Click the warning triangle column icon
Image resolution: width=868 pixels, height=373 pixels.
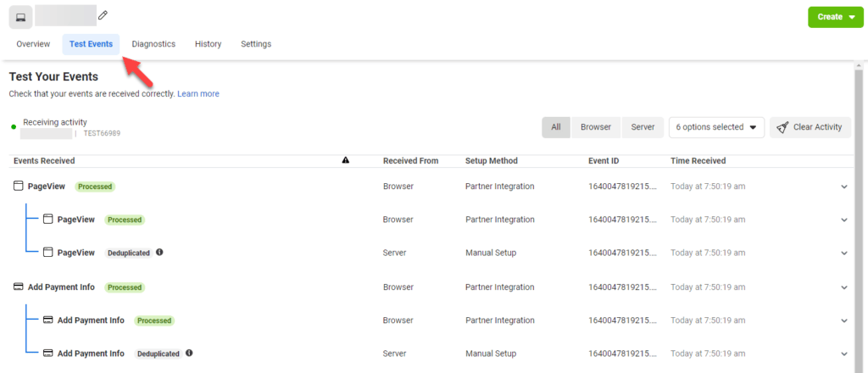tap(345, 160)
